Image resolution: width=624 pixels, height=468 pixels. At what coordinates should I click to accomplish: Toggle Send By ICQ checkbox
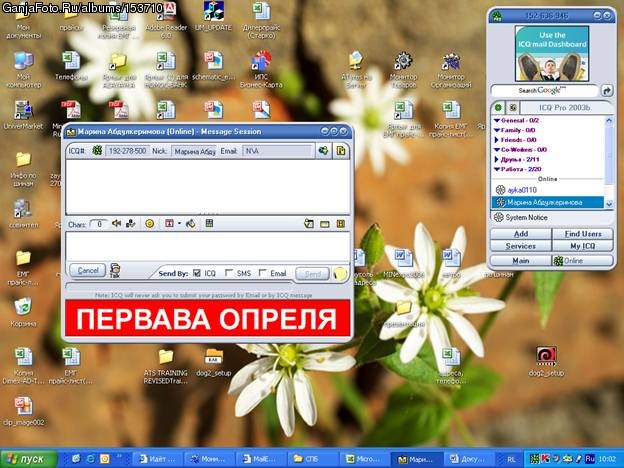tap(197, 273)
